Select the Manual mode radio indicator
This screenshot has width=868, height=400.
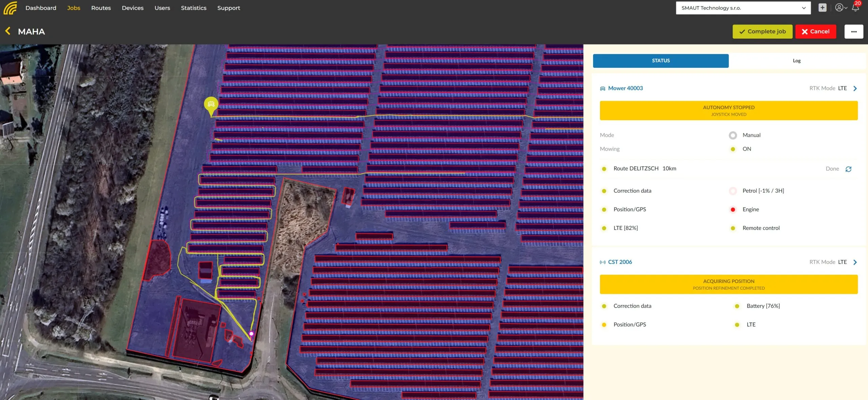733,135
